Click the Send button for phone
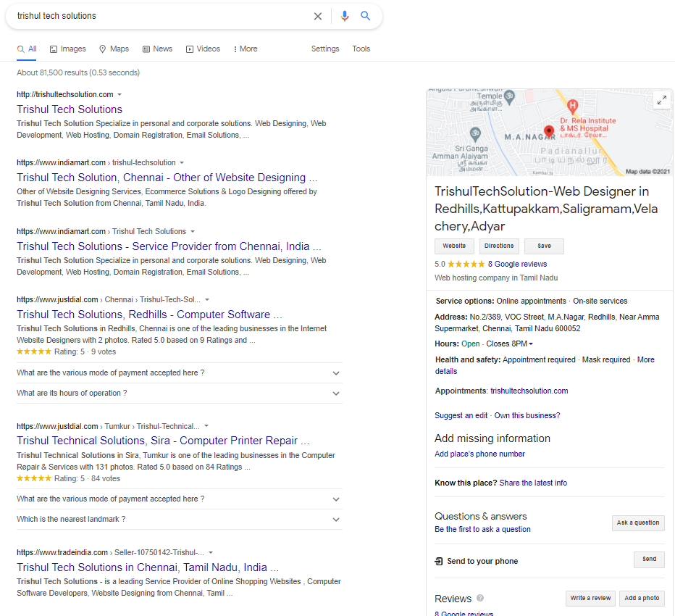This screenshot has width=675, height=616. pyautogui.click(x=649, y=559)
